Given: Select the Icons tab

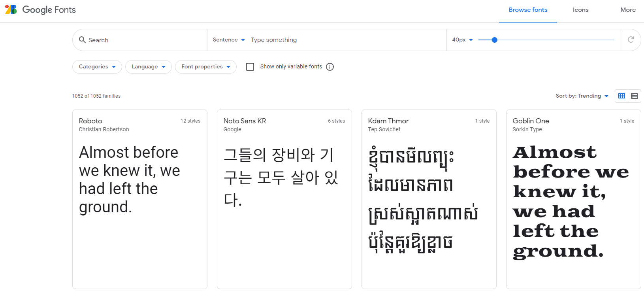Looking at the screenshot, I should pos(580,10).
